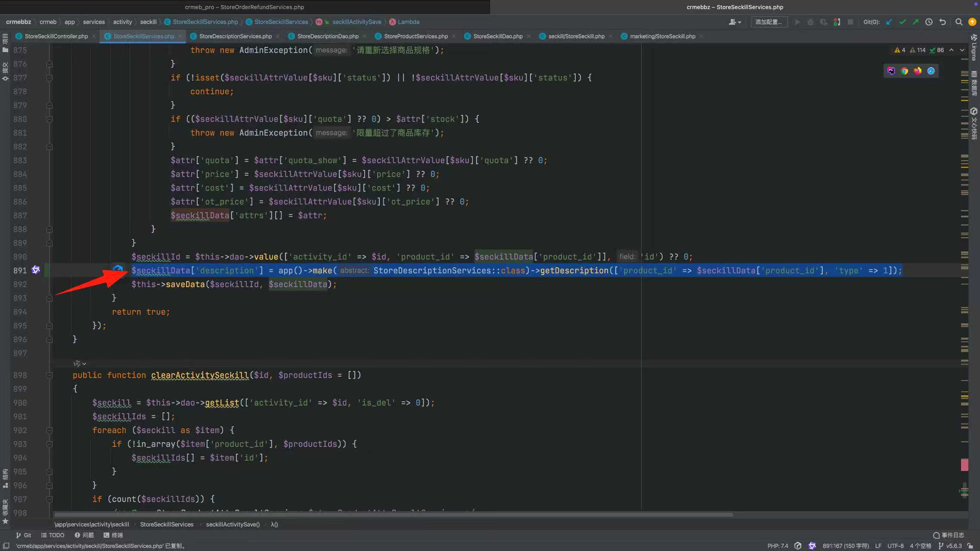Open file in Firefox browser icon
The image size is (980, 551).
918,71
